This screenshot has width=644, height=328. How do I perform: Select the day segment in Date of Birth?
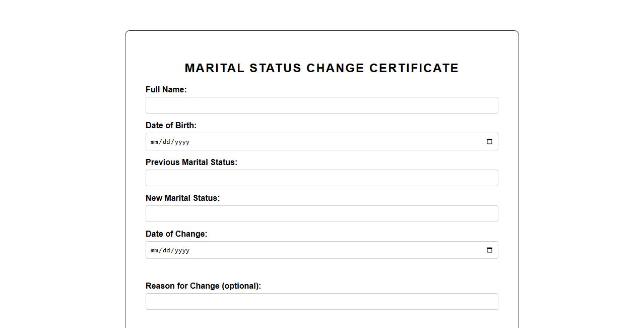[x=166, y=142]
